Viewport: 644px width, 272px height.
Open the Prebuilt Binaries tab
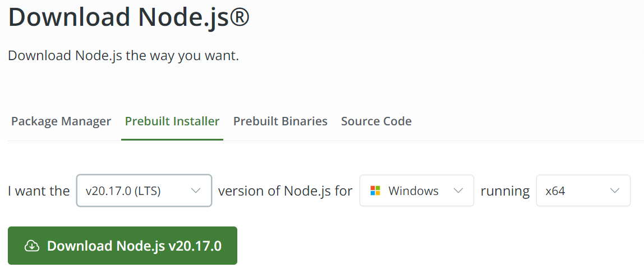[x=280, y=121]
